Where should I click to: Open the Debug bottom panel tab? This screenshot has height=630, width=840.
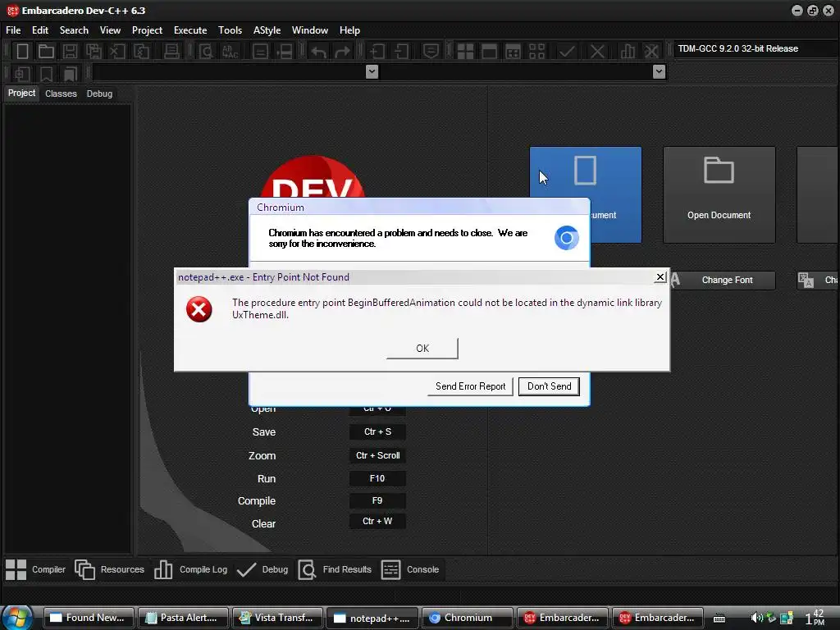[x=262, y=569]
